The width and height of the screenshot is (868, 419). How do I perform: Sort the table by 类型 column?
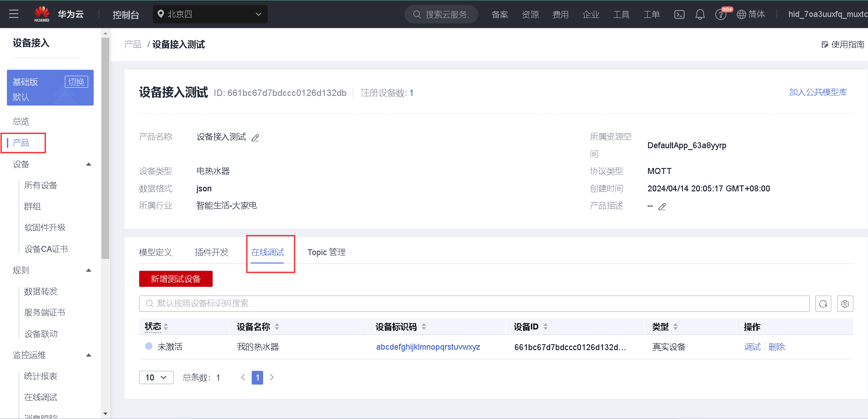click(676, 327)
